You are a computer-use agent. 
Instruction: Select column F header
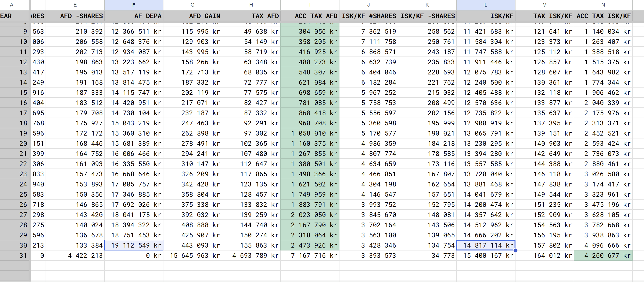(x=134, y=5)
